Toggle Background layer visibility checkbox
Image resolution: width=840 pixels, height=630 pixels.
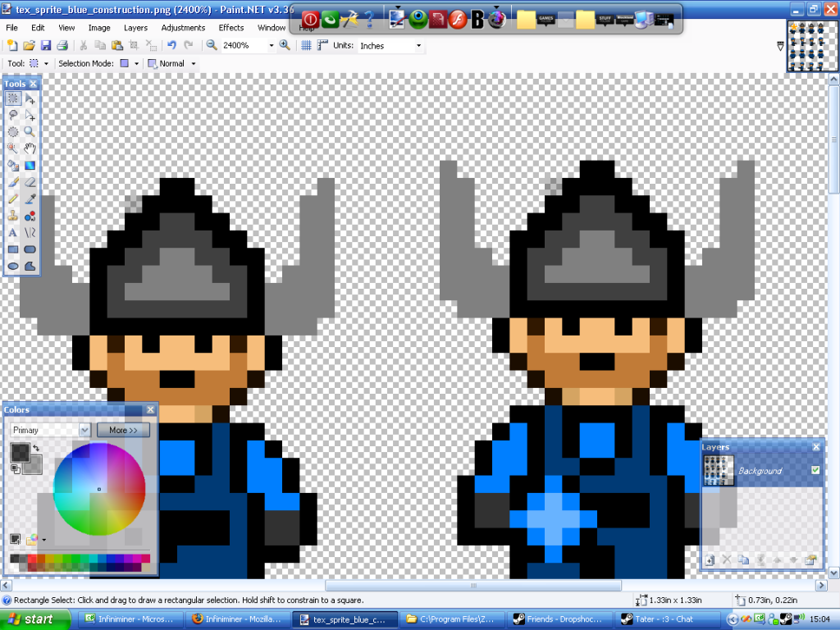point(815,470)
